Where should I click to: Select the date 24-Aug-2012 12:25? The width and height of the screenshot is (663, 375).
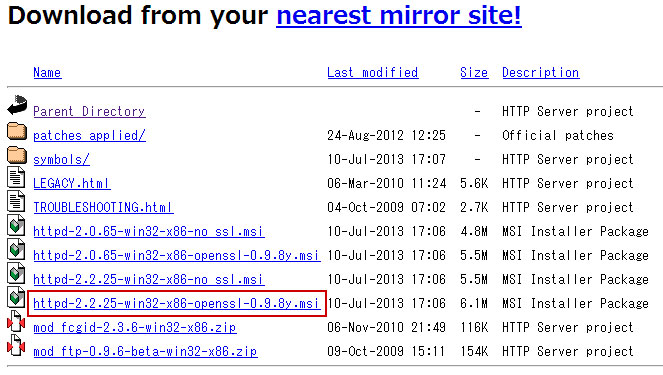(386, 136)
